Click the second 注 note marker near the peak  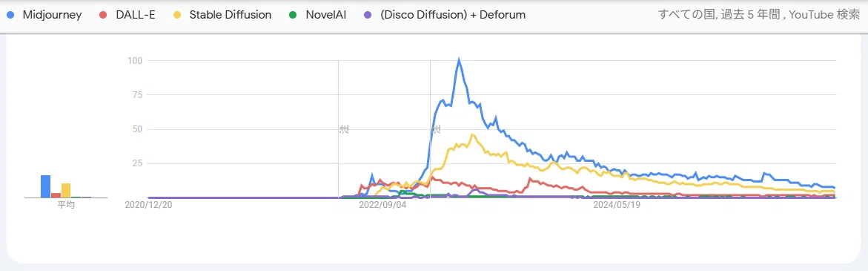click(x=436, y=129)
